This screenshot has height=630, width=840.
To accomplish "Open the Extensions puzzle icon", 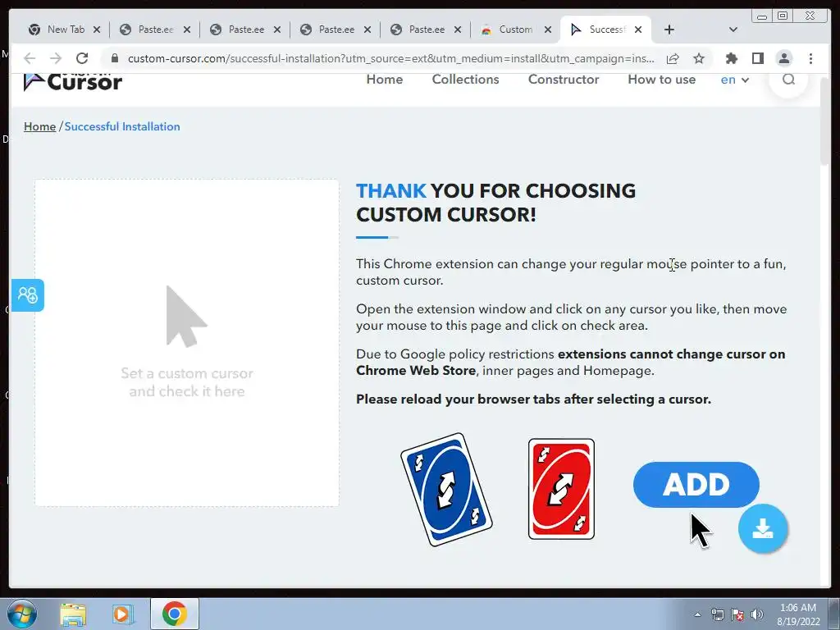I will [731, 58].
